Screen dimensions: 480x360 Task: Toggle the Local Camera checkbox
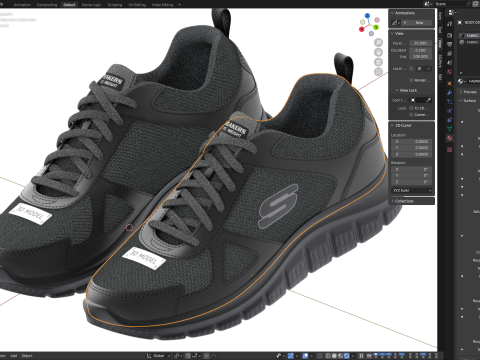(411, 69)
